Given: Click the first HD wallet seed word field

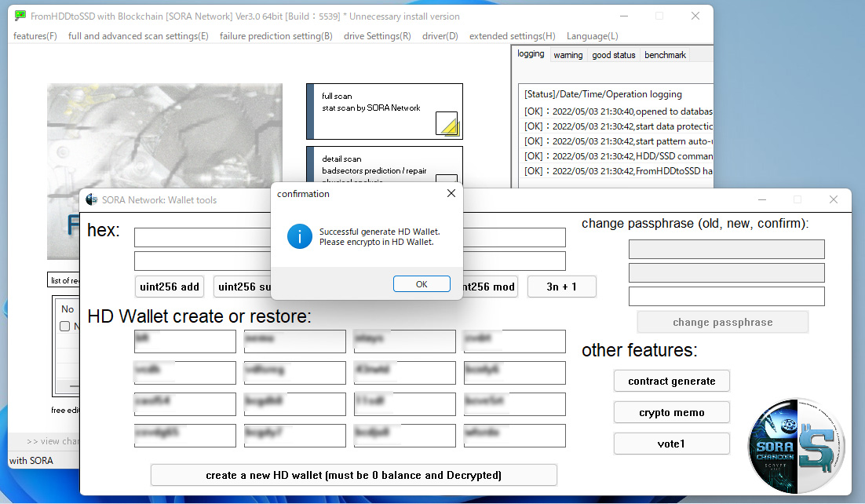Looking at the screenshot, I should pyautogui.click(x=184, y=341).
